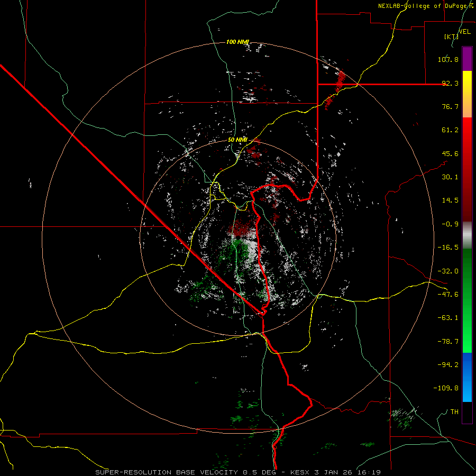Click the TH label at legend bottom
Viewport: 476px width, 476px height.
coord(454,412)
